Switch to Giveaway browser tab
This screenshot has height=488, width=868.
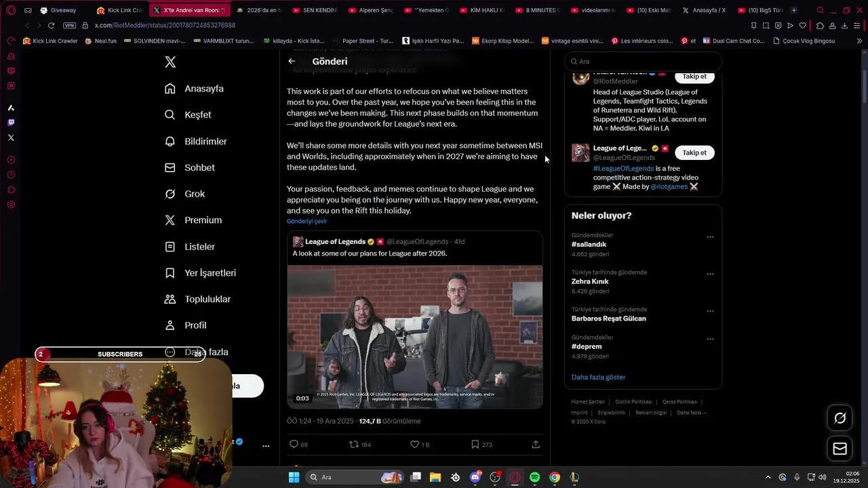62,10
